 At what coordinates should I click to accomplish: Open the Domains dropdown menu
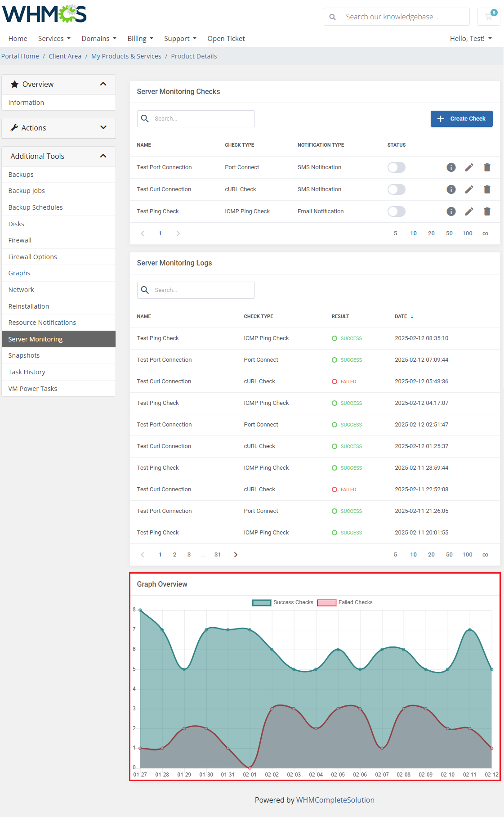[99, 39]
